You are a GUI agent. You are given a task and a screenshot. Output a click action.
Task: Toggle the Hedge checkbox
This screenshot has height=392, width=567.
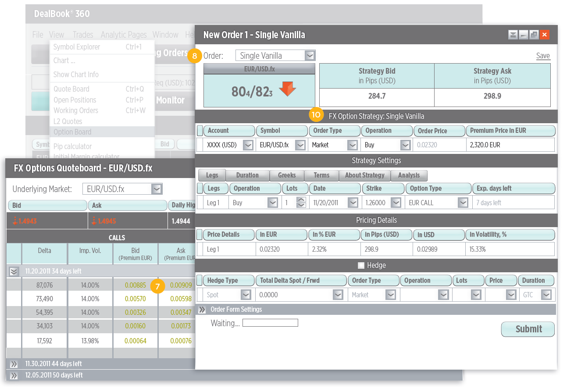point(361,265)
